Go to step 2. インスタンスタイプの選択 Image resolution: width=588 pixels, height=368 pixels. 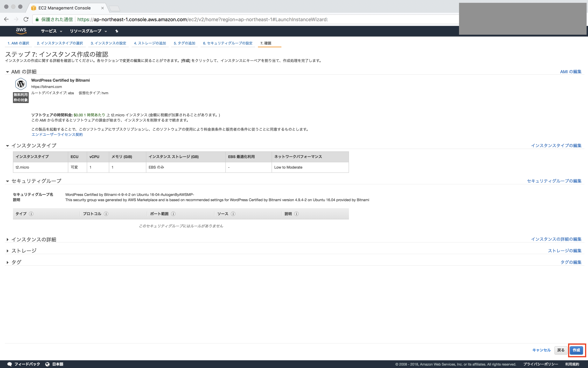[60, 43]
